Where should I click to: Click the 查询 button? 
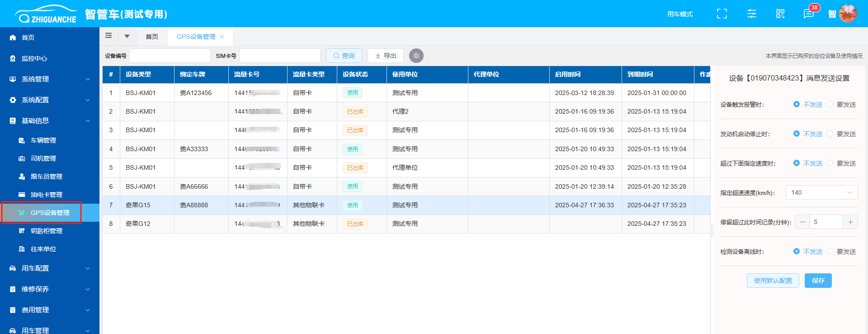coord(344,56)
